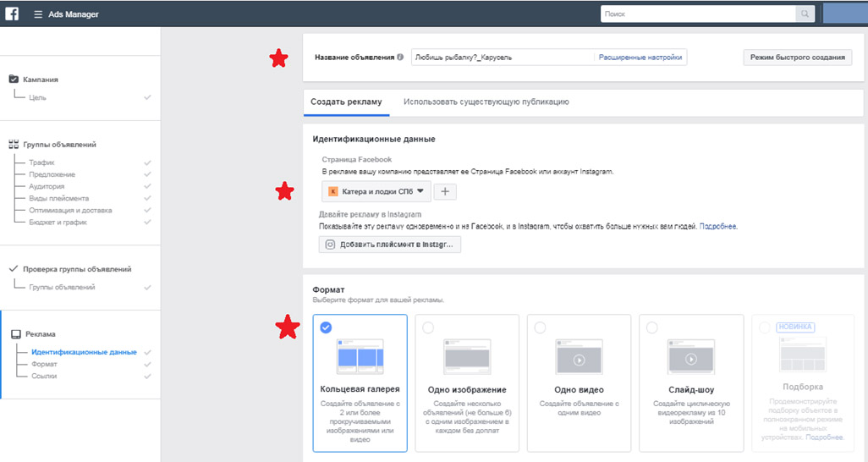Open the Ads Manager hamburger menu

pos(38,14)
